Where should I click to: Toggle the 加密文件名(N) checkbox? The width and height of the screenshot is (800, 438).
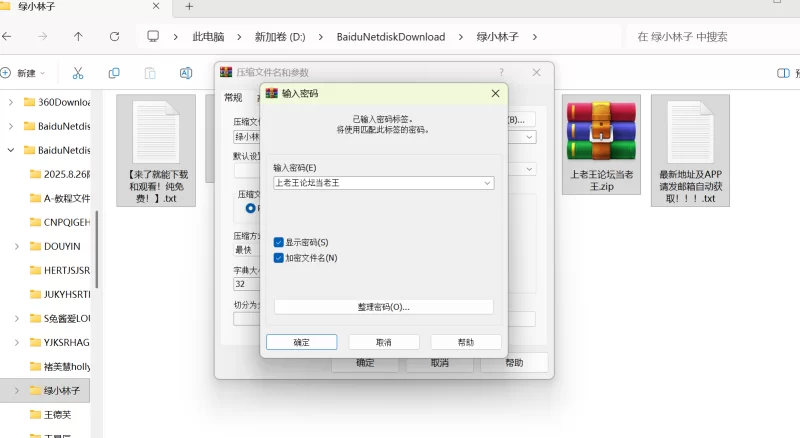click(279, 258)
